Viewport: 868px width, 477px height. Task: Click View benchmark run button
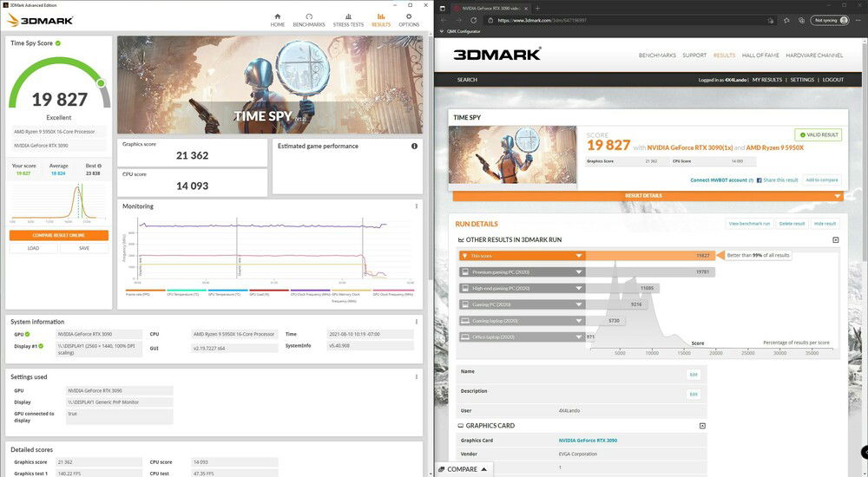[748, 224]
